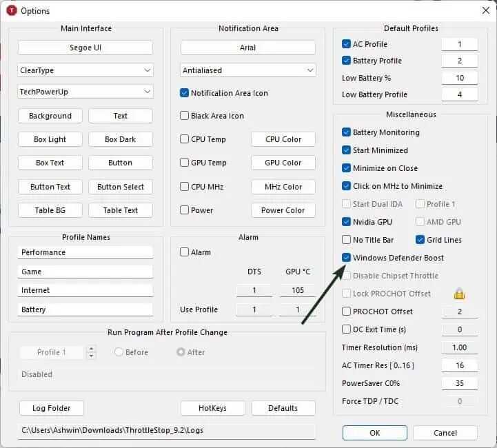Pick the main interface Text color
This screenshot has height=448, width=497.
(x=121, y=116)
